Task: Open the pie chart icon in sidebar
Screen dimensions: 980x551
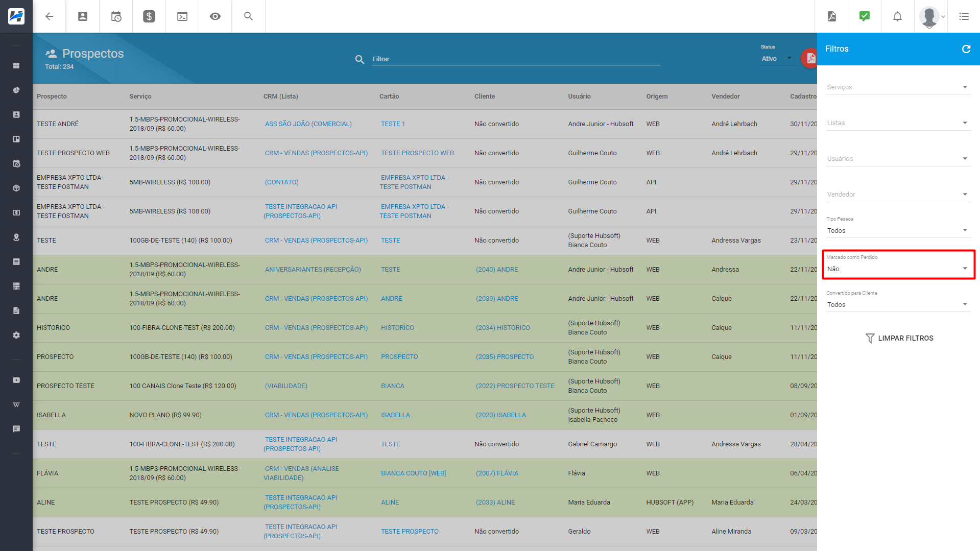Action: tap(16, 90)
